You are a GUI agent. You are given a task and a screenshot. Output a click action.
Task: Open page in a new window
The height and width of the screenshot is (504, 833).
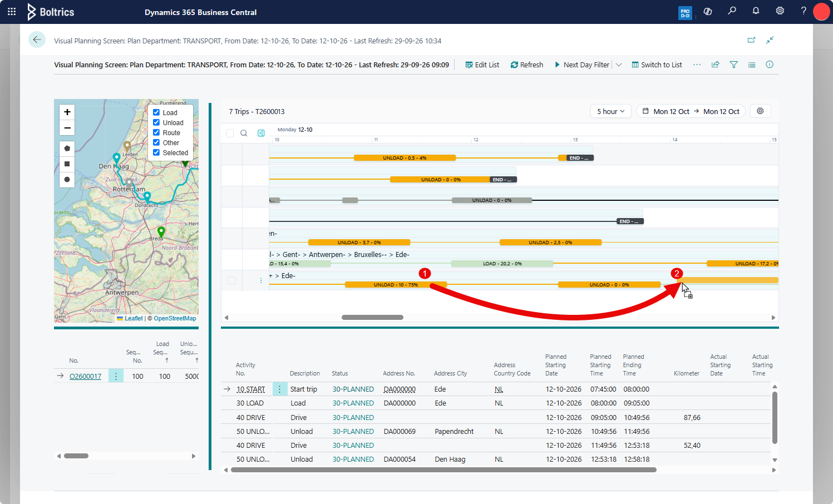point(751,40)
